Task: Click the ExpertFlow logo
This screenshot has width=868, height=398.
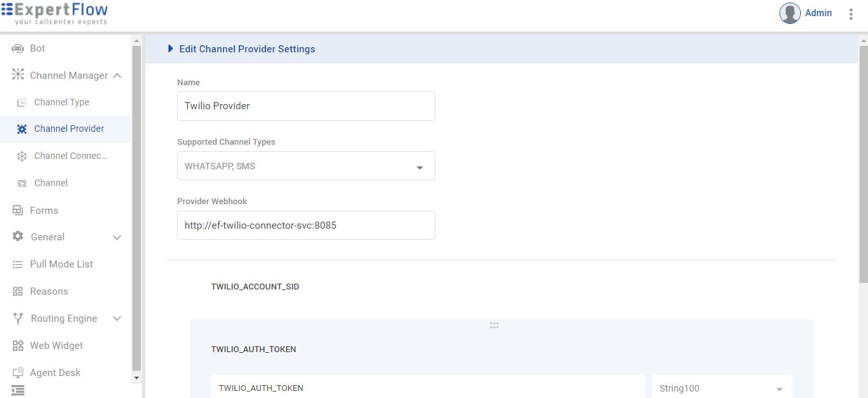Action: click(55, 14)
